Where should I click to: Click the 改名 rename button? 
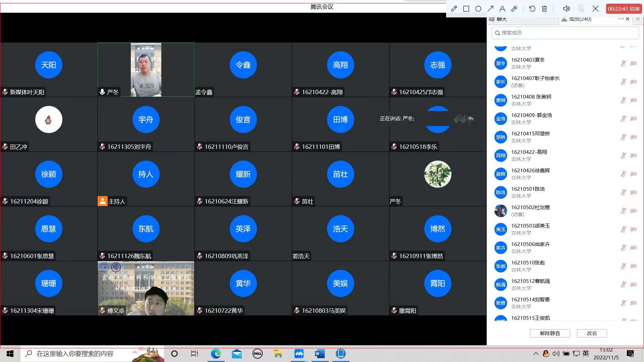[592, 333]
